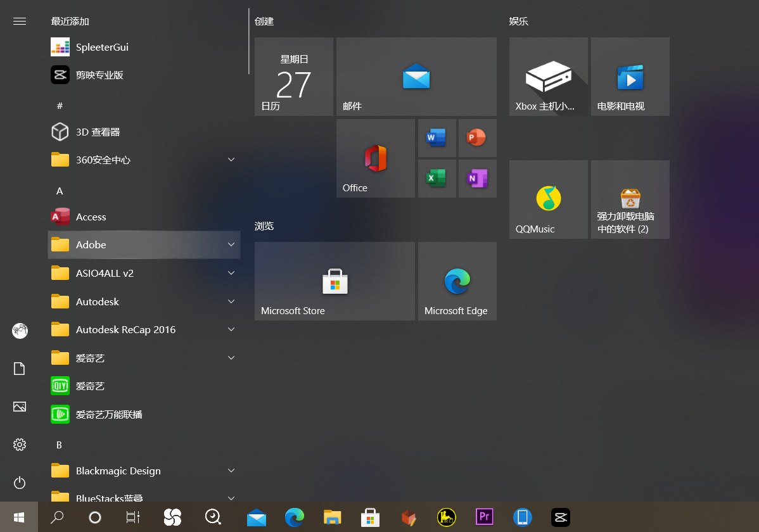This screenshot has height=532, width=759.
Task: Open Adobe Premiere Pro from taskbar
Action: pos(485,517)
